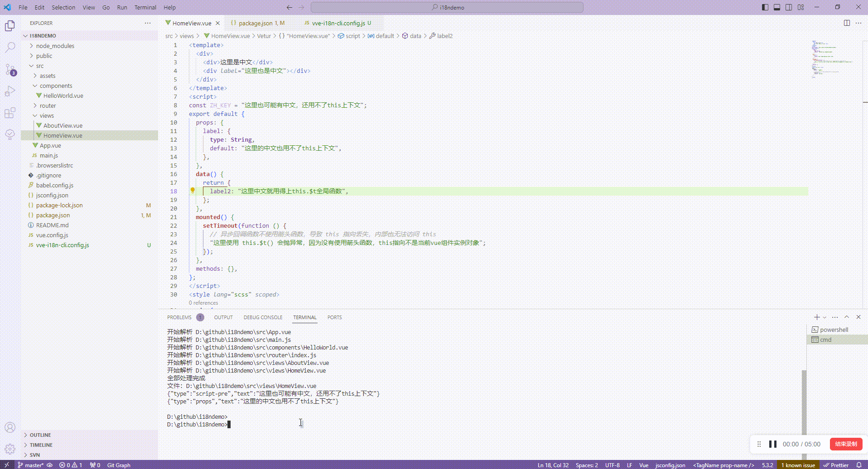
Task: Click the lightbulb code action icon
Action: click(193, 191)
